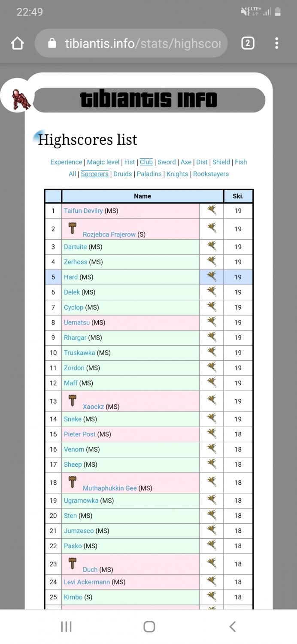Click the club icon beside Xaockz

pos(73,400)
